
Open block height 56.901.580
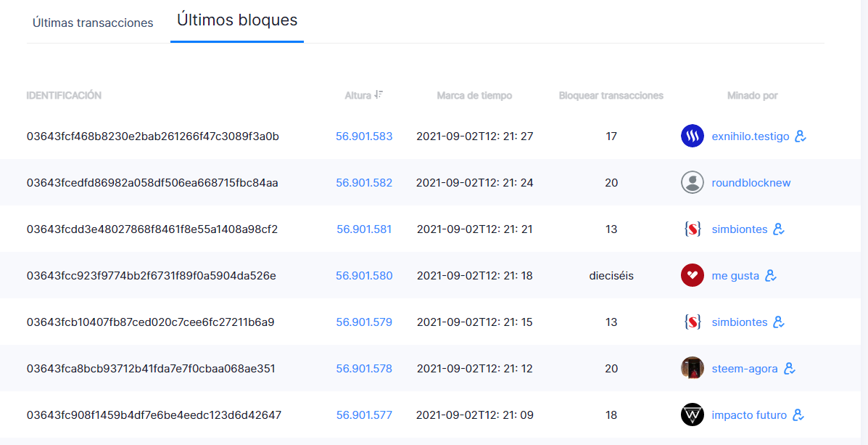364,276
